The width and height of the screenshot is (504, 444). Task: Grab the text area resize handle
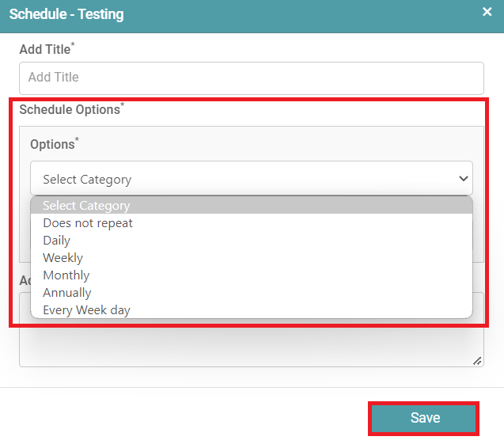pos(477,361)
